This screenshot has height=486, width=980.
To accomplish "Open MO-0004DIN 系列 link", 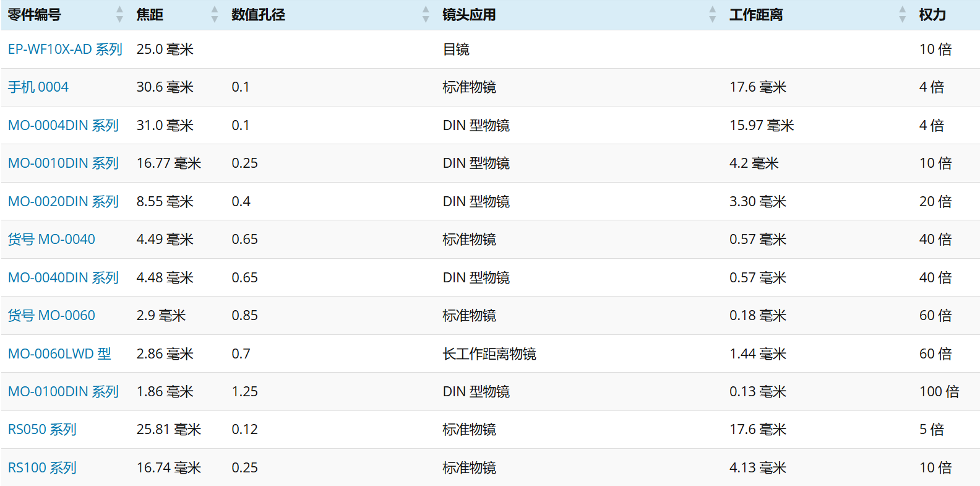I will pos(63,125).
